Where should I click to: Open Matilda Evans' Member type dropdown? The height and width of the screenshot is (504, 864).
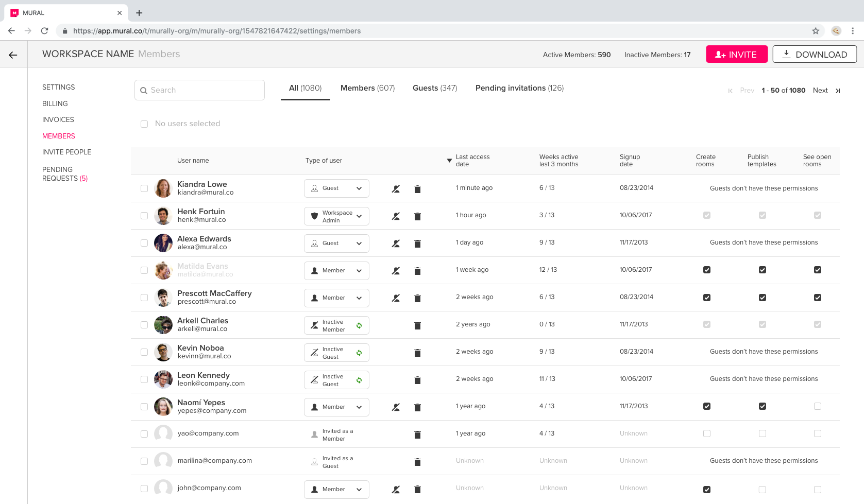click(336, 271)
